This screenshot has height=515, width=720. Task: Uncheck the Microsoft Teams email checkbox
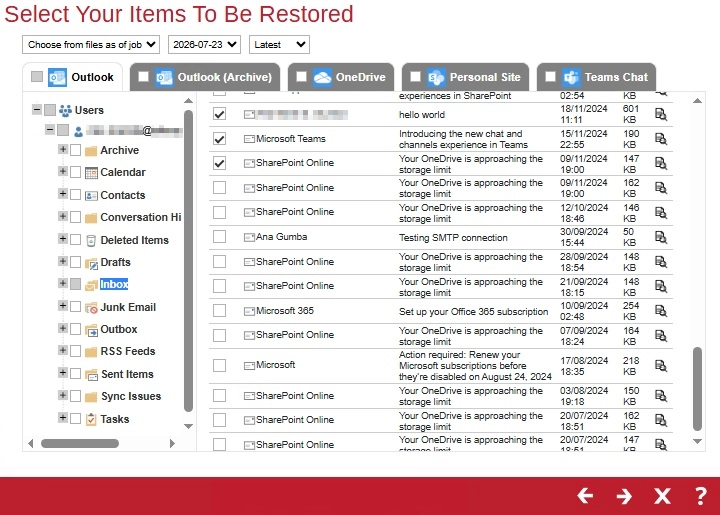click(x=219, y=139)
